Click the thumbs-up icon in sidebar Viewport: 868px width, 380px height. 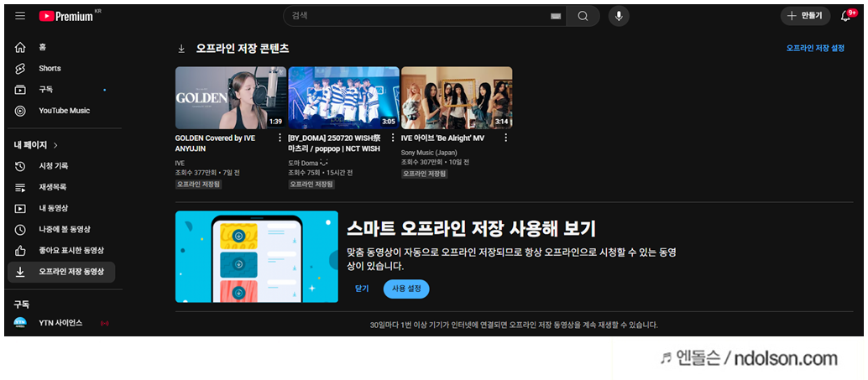pos(20,251)
